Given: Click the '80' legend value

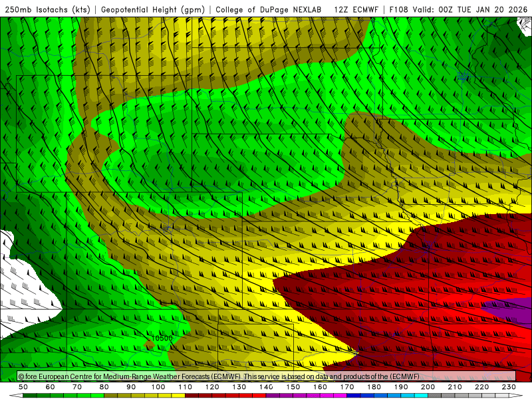Looking at the screenshot, I should 104,387.
